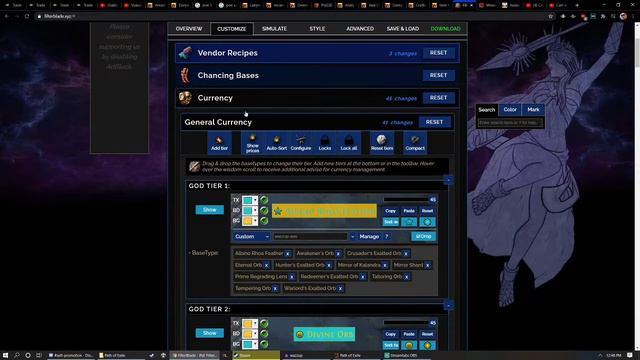Click the search terms input field

point(510,122)
